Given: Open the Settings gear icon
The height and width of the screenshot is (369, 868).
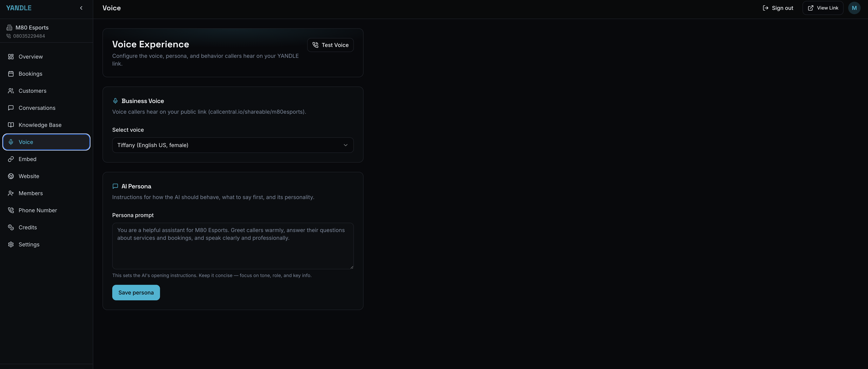Looking at the screenshot, I should [11, 244].
